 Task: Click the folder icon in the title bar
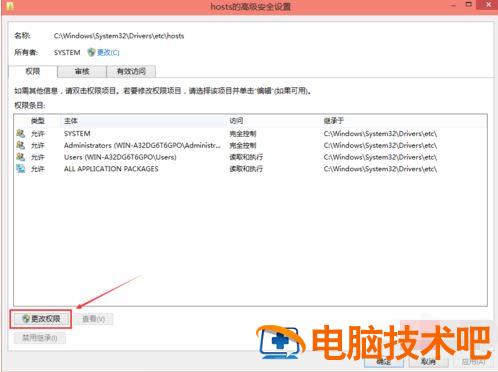click(10, 6)
